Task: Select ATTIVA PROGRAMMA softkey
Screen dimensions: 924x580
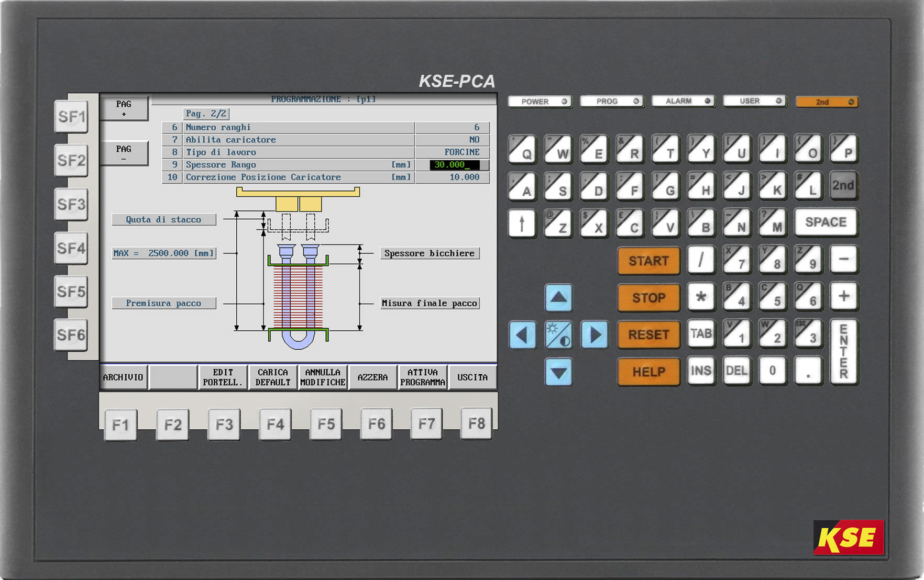Action: click(x=423, y=377)
